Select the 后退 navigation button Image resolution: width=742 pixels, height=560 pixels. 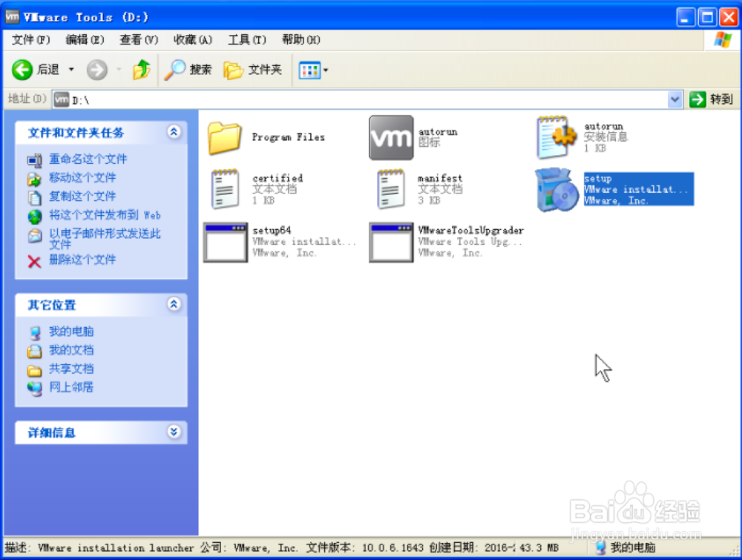35,70
